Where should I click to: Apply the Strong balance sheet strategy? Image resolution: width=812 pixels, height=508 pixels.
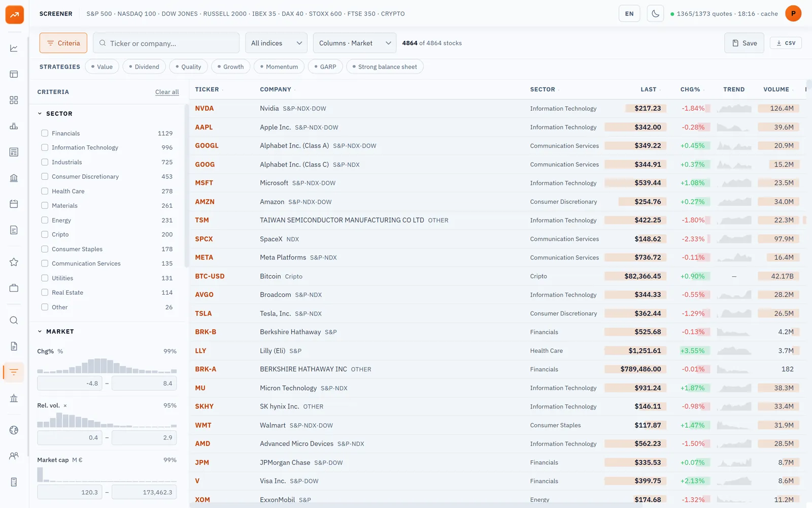click(385, 67)
